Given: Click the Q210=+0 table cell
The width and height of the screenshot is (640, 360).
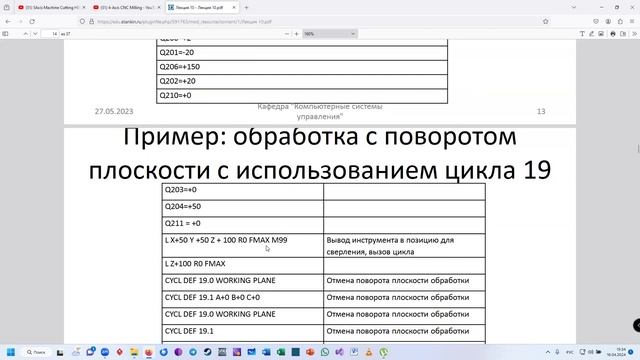Looking at the screenshot, I should 302,96.
